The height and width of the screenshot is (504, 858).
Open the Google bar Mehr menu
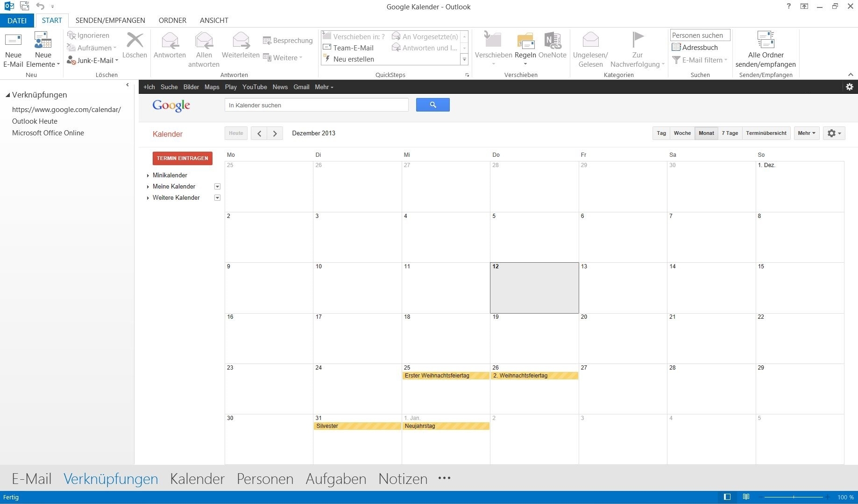tap(324, 87)
